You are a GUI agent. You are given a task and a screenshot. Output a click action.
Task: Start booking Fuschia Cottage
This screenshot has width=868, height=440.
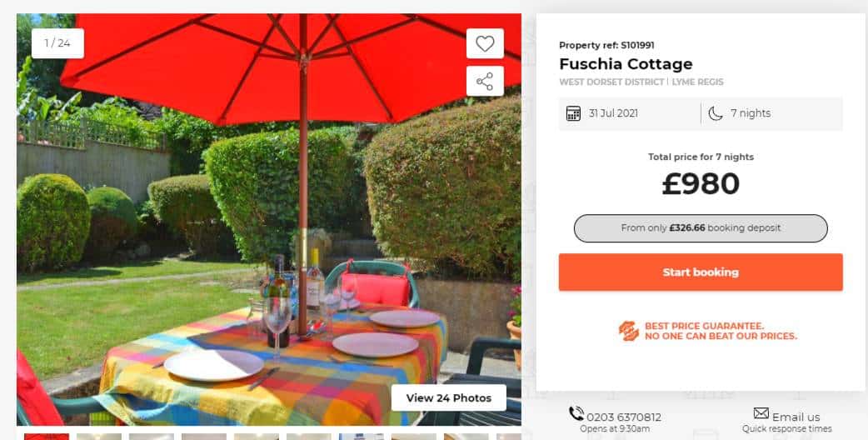(x=701, y=272)
